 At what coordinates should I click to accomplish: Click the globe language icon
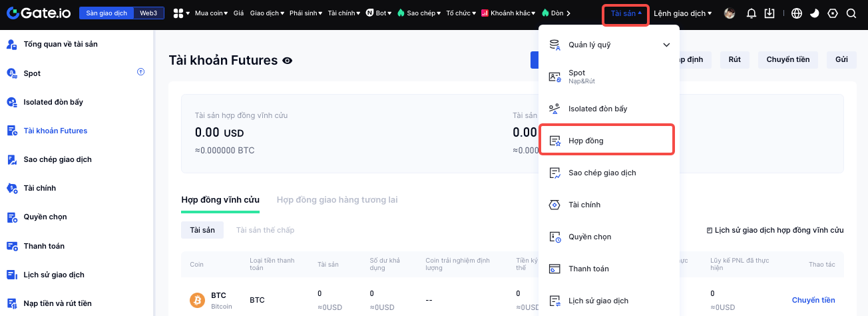tap(797, 13)
